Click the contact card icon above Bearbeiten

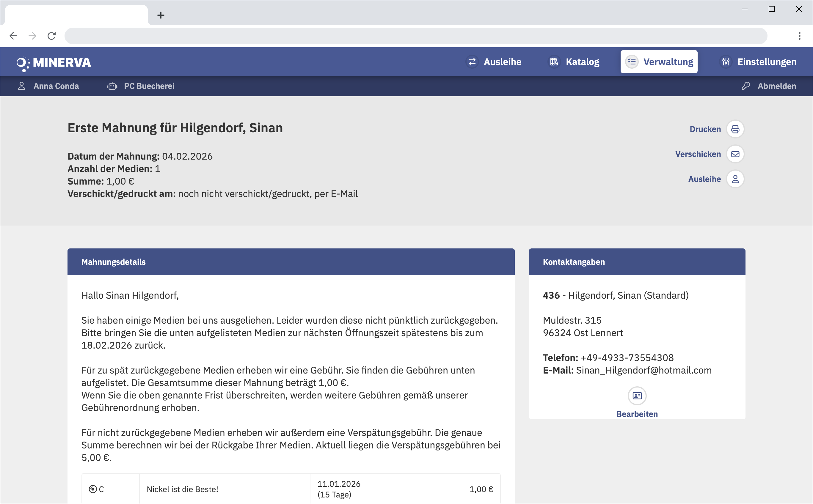[x=637, y=396]
